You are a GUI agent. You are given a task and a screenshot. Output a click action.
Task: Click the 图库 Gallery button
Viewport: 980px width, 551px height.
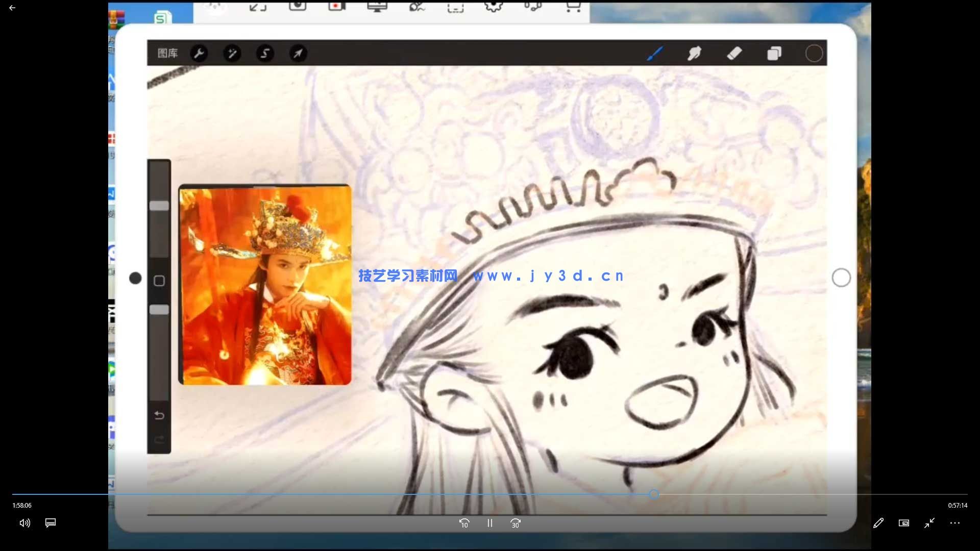[167, 53]
